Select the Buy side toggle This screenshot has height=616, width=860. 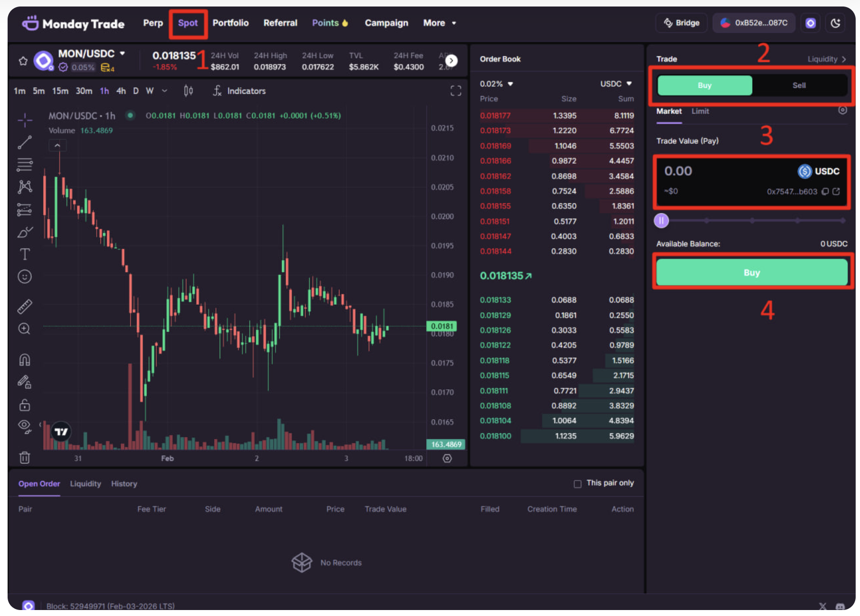(704, 85)
